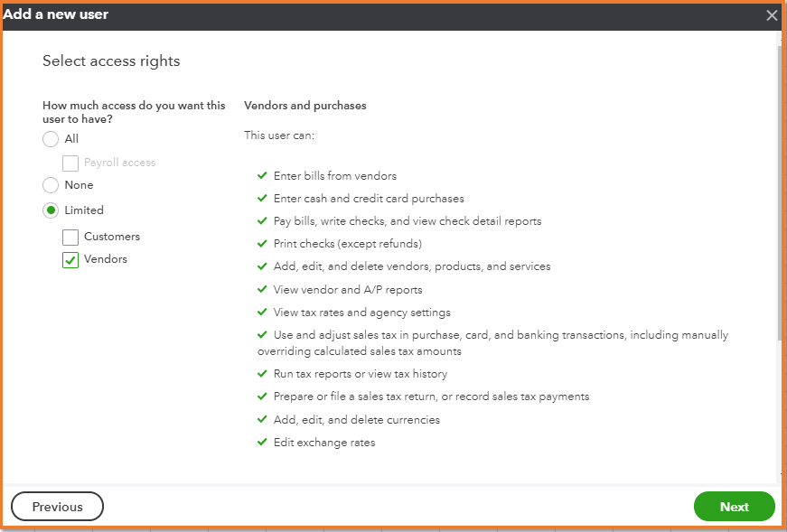The height and width of the screenshot is (532, 787).
Task: Click the Vendors and purchases heading
Action: pyautogui.click(x=305, y=106)
